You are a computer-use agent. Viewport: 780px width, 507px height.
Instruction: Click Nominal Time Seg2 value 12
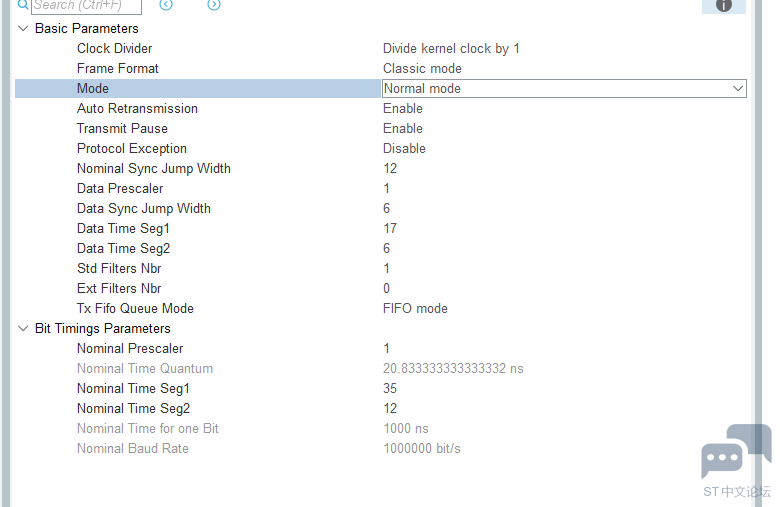390,408
